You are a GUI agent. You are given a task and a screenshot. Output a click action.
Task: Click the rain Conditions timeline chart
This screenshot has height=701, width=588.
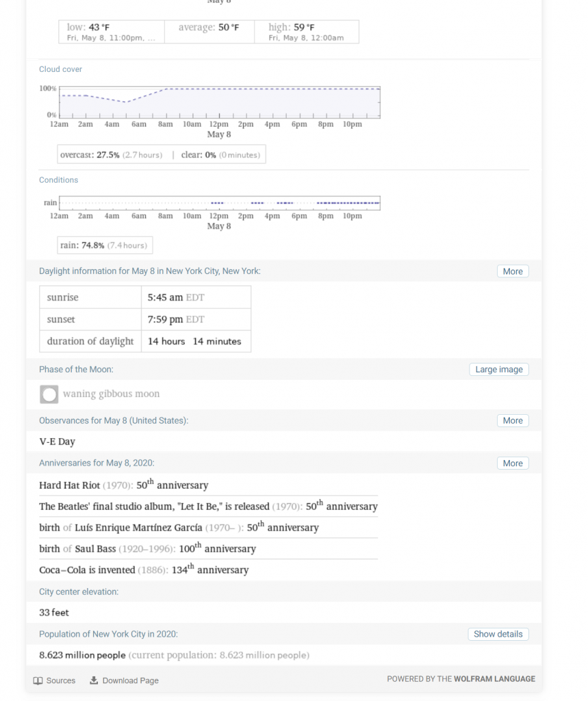219,203
